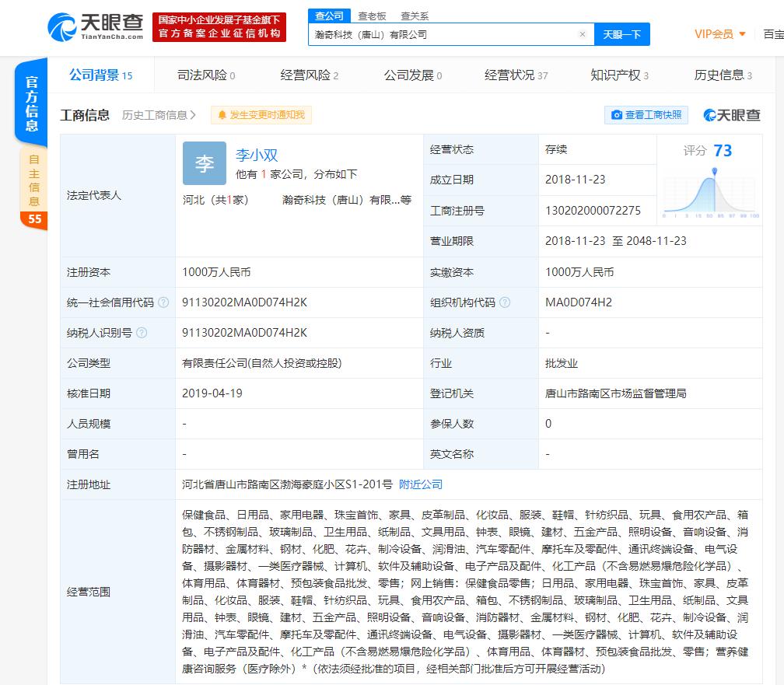Open the 历史信息 tab

[723, 75]
